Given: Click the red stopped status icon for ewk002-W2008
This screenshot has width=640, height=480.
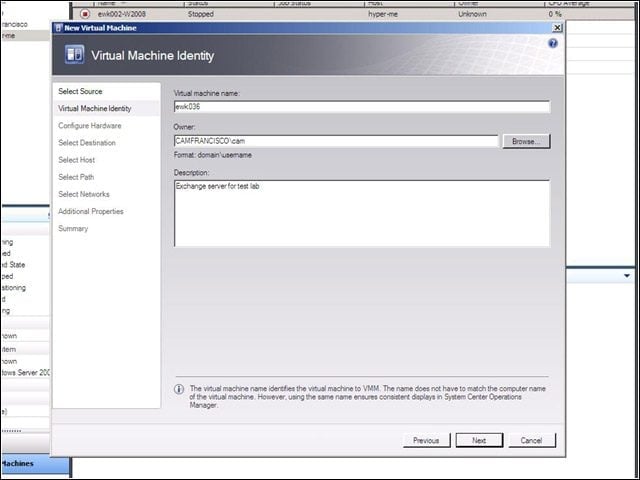Looking at the screenshot, I should click(85, 14).
